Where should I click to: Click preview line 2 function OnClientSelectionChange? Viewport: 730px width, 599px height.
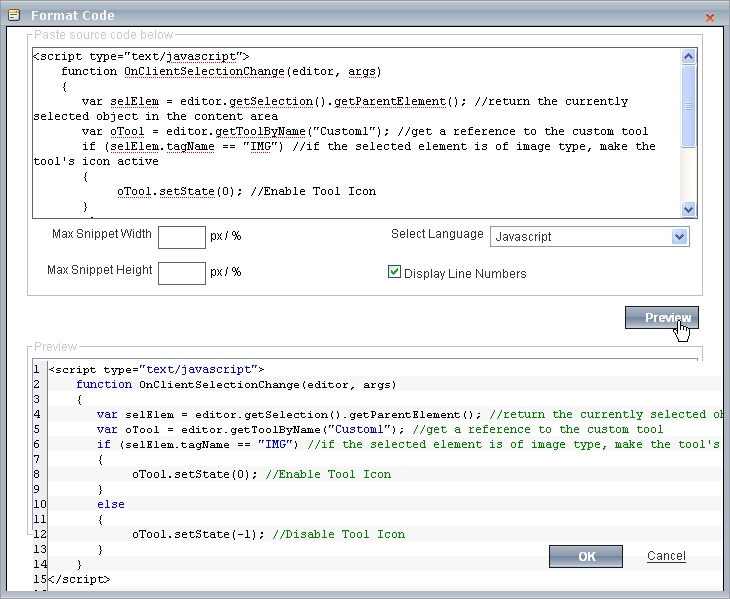(x=236, y=384)
